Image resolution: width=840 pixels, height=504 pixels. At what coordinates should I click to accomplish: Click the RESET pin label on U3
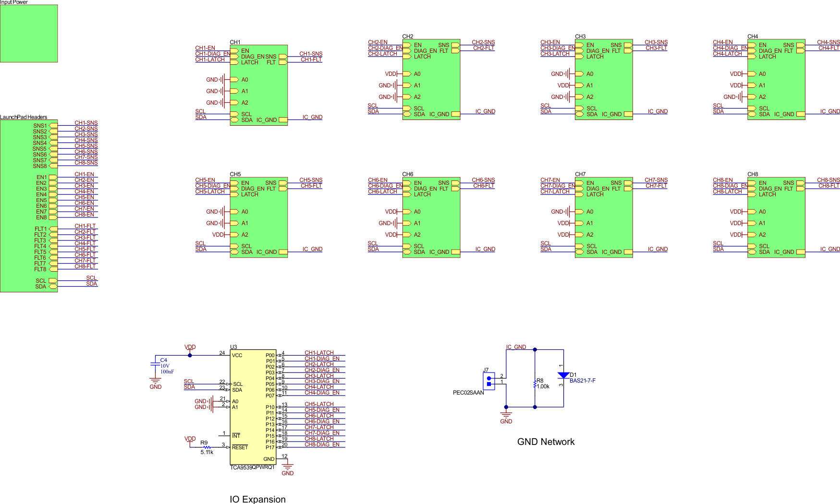pyautogui.click(x=240, y=447)
